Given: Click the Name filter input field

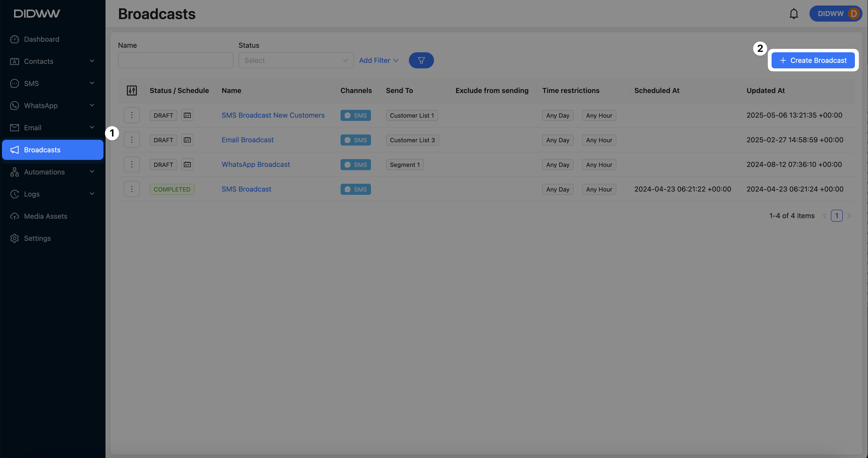Looking at the screenshot, I should coord(176,60).
